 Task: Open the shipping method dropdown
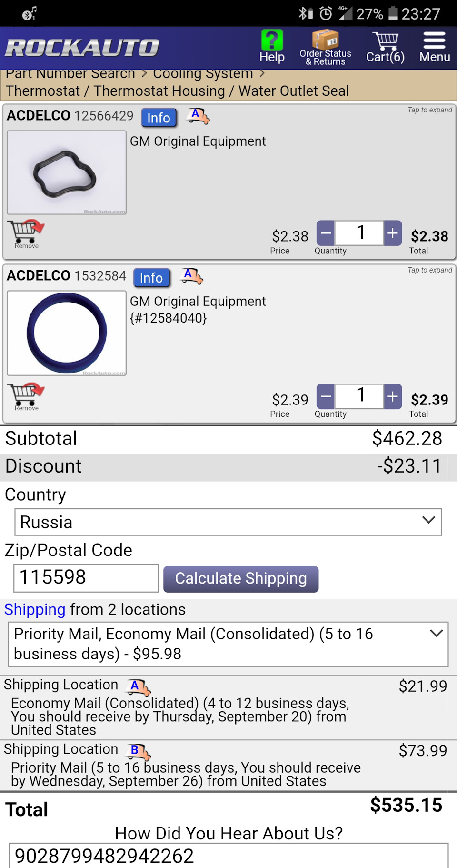(x=228, y=644)
